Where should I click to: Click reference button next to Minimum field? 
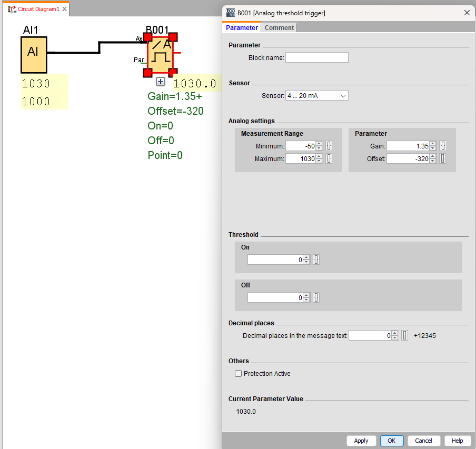click(x=329, y=146)
